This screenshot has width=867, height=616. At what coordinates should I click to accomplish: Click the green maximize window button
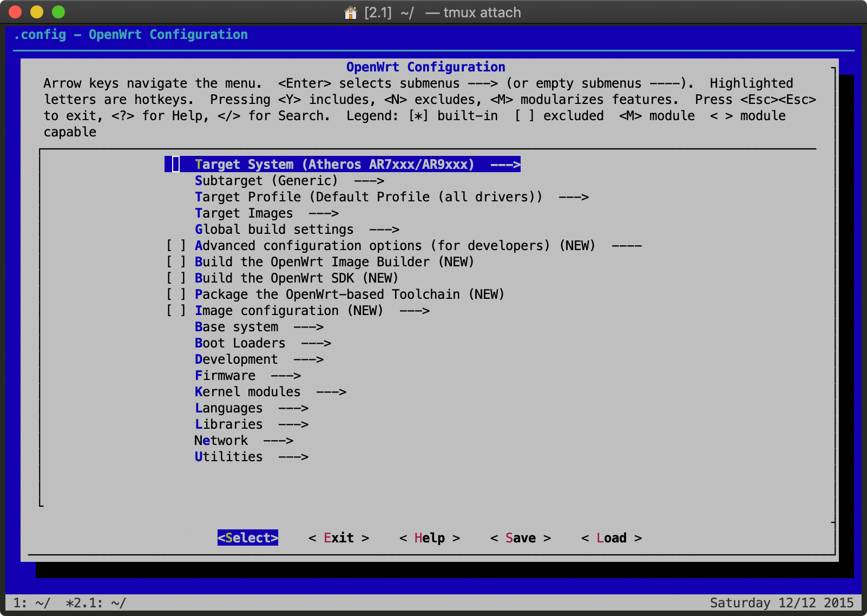58,12
